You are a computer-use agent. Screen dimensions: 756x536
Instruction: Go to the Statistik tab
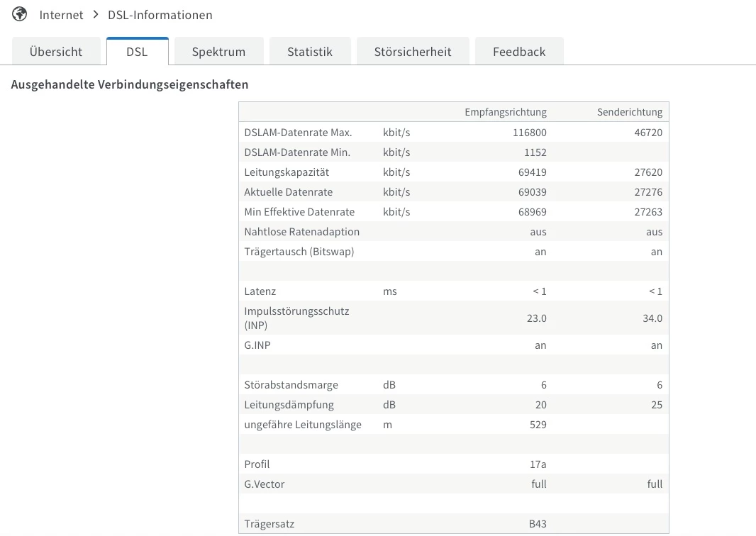tap(309, 52)
